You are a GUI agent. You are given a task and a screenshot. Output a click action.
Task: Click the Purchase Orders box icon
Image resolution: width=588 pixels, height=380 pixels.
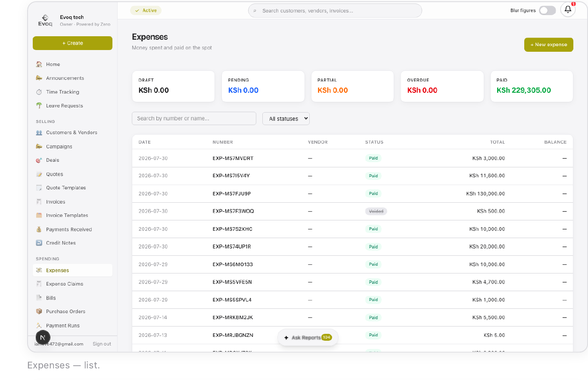tap(39, 311)
